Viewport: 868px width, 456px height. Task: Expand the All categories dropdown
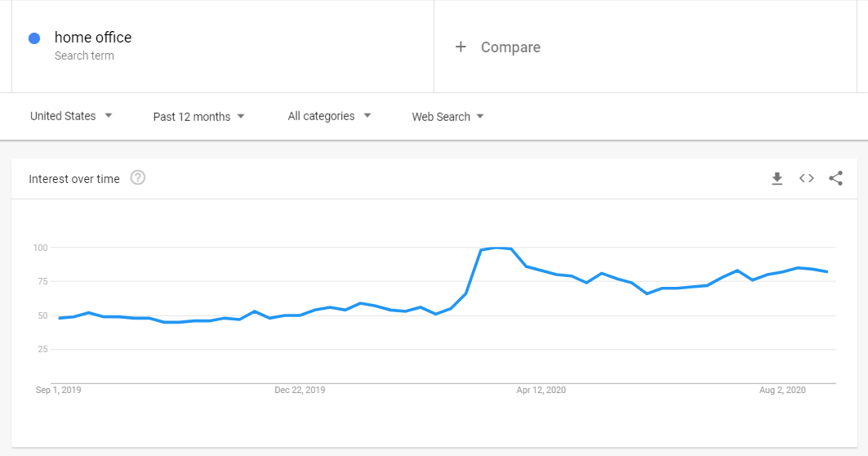tap(329, 116)
